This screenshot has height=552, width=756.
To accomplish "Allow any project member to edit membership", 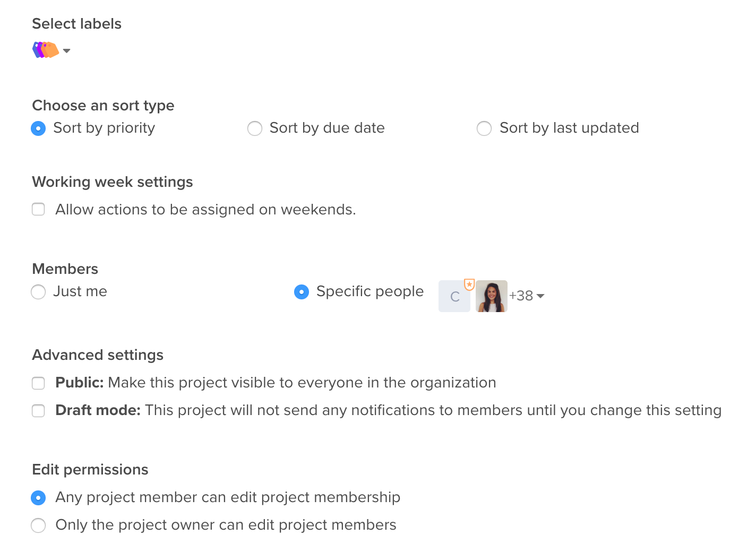I will pos(38,498).
